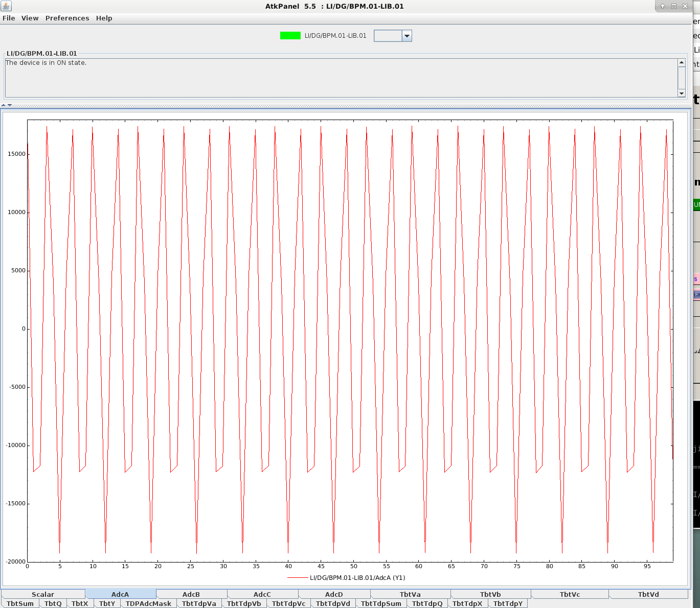Click the AdcA (Y1) chart legend label

tap(357, 578)
